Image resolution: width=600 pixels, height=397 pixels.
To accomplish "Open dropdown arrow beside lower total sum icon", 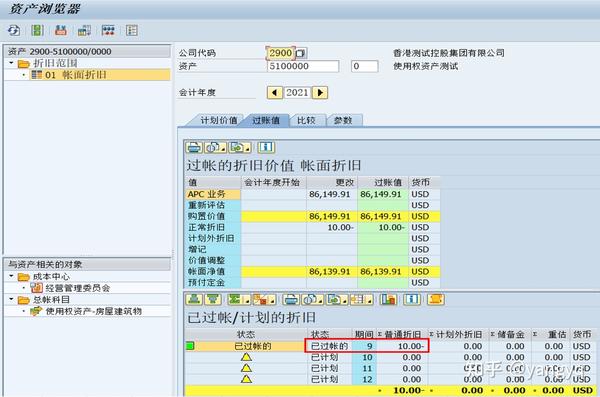I will tap(246, 301).
